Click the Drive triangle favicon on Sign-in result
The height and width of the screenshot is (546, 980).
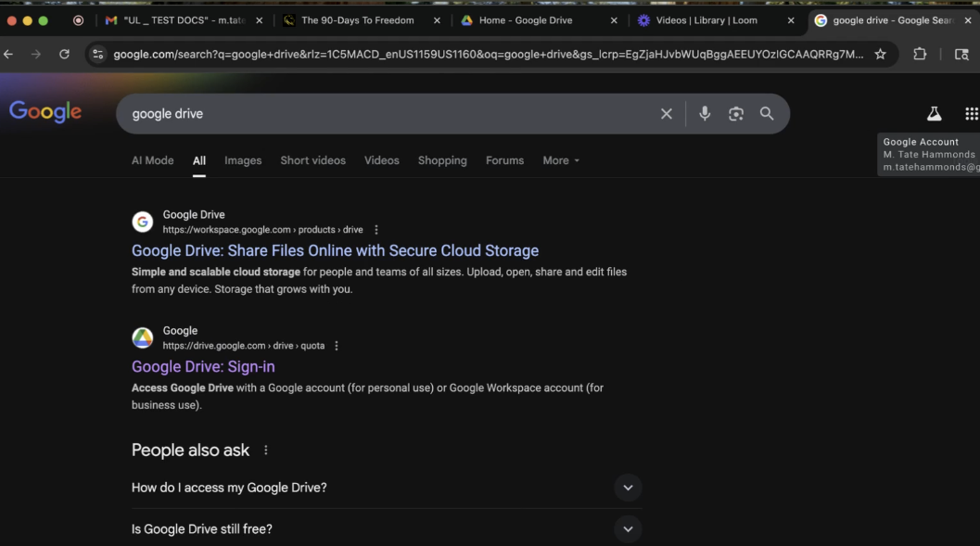coord(143,337)
